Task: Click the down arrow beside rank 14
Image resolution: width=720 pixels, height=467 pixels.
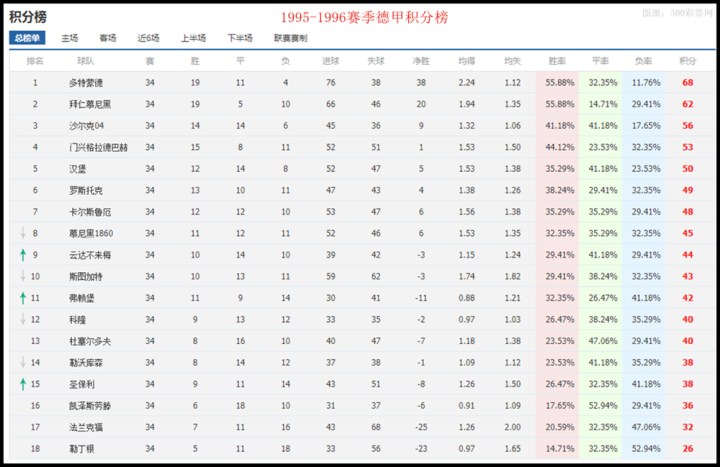Action: tap(21, 362)
